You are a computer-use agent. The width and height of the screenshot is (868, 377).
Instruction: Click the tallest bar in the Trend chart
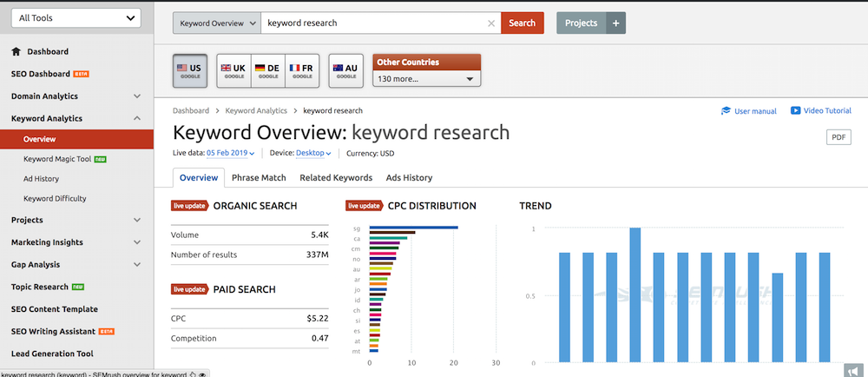point(635,295)
